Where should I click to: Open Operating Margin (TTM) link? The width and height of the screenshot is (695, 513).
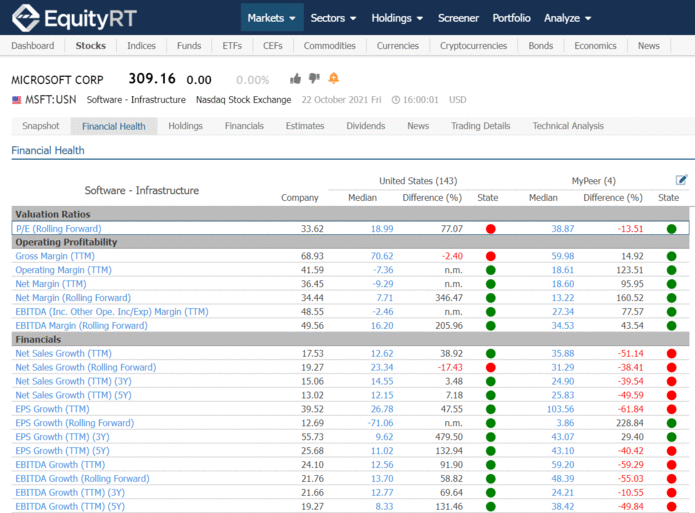click(x=63, y=270)
